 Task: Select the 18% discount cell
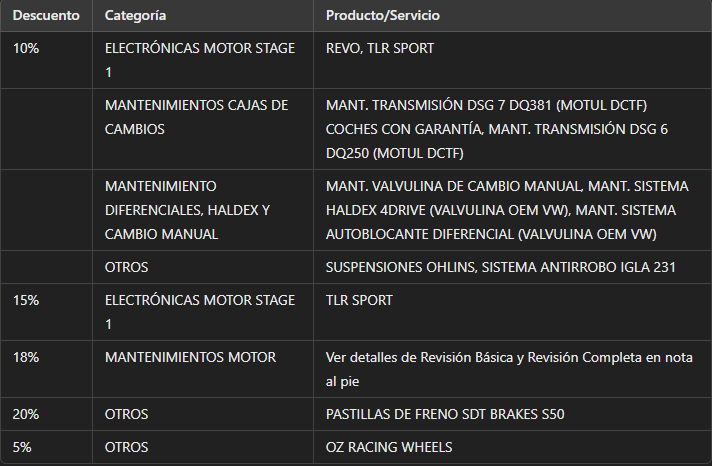[46, 369]
